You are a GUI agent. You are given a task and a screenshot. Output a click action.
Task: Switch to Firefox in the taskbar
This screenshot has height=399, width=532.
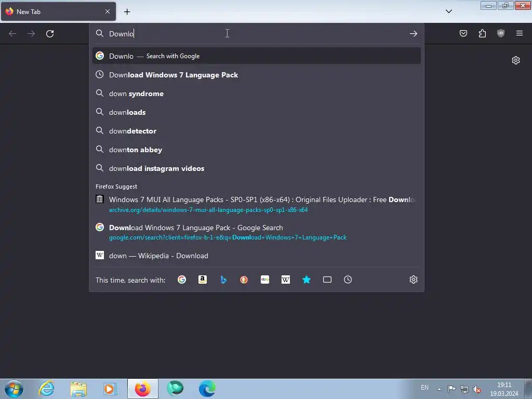point(143,389)
